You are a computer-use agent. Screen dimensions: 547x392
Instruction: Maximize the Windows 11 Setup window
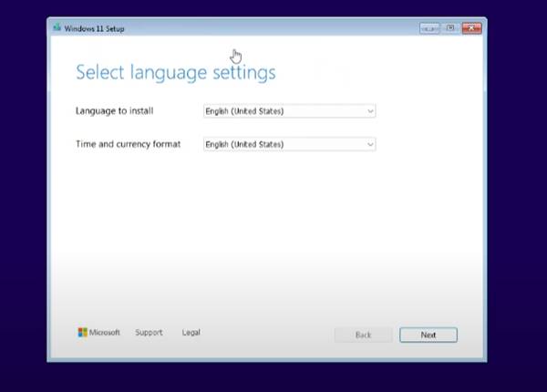click(450, 28)
